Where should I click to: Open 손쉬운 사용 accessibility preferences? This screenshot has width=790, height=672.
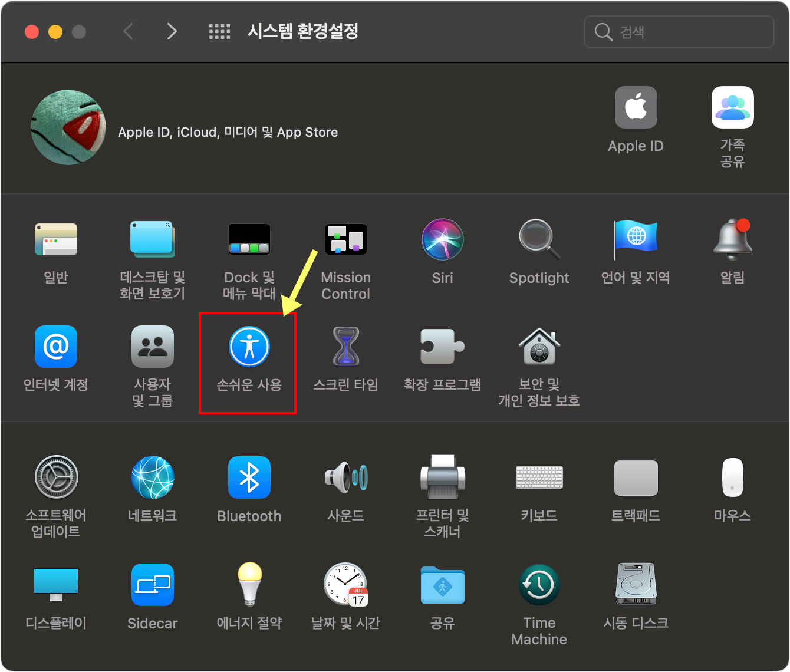249,347
